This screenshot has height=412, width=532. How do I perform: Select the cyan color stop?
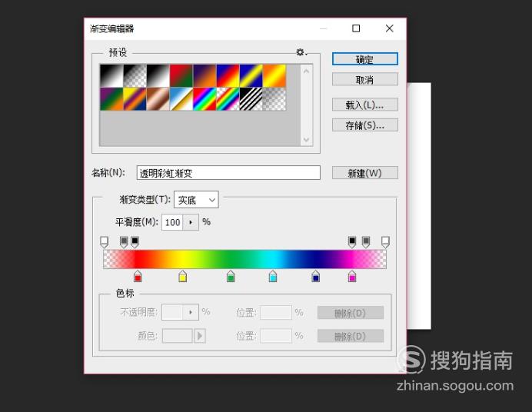[x=273, y=277]
